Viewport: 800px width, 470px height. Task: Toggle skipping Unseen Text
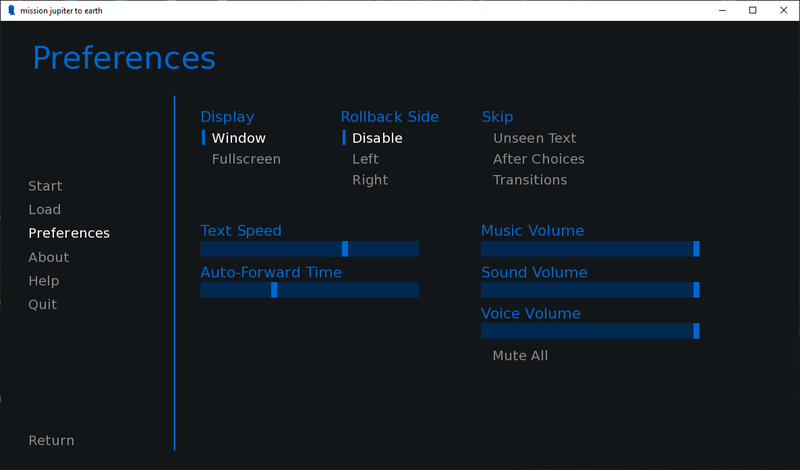(x=534, y=138)
